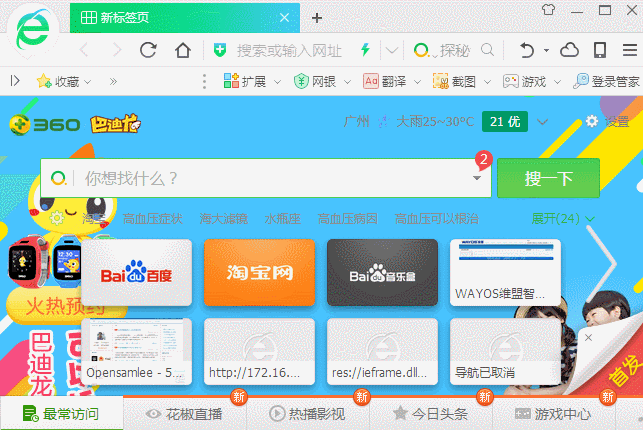The image size is (643, 430).
Task: Open 登录管家 login manager
Action: [x=607, y=81]
